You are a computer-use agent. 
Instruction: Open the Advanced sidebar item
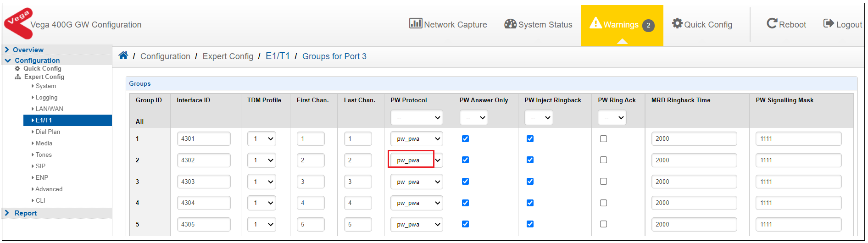[49, 189]
